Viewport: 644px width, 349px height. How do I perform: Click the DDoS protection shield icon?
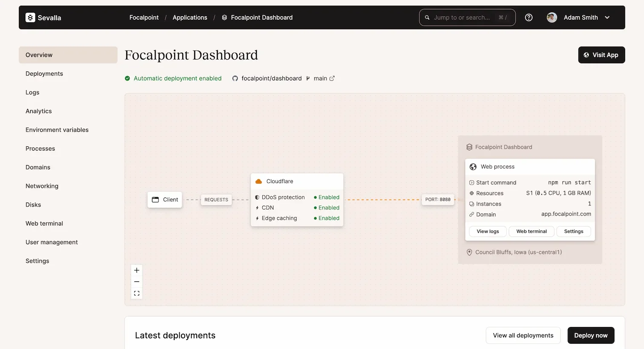pyautogui.click(x=257, y=197)
